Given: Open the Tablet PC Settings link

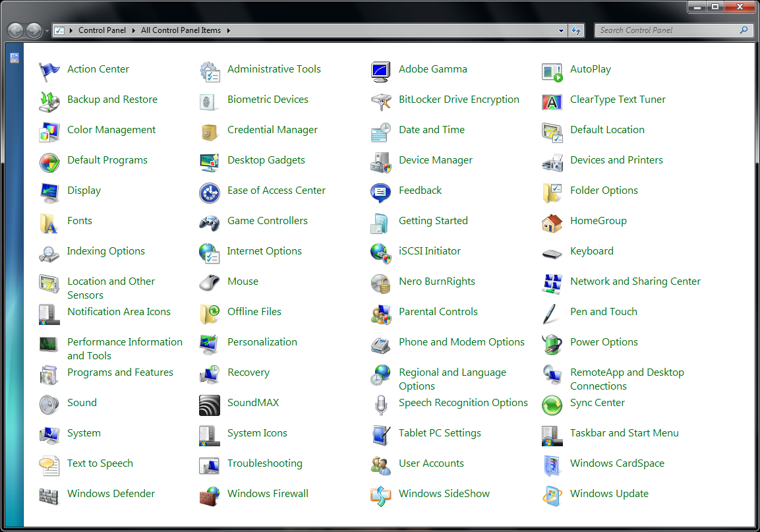Looking at the screenshot, I should coord(440,433).
